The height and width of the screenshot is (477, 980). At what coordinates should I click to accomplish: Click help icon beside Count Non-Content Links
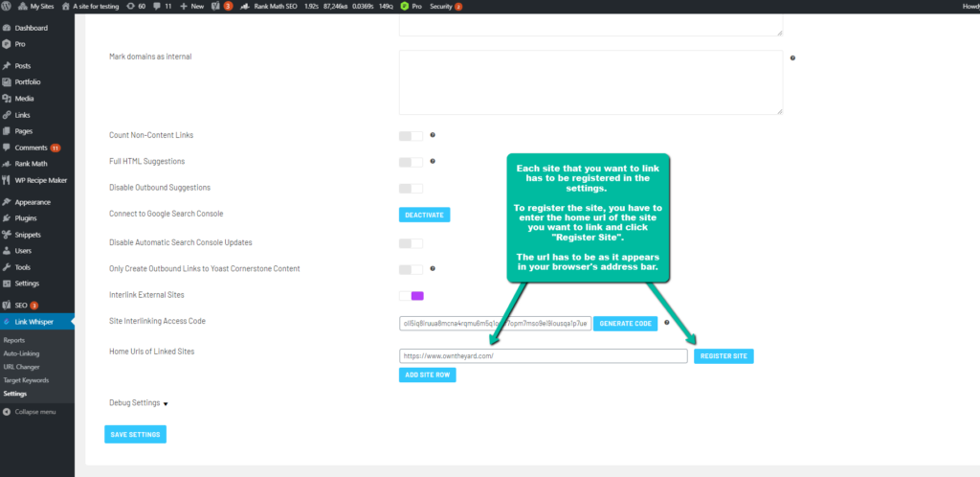click(433, 134)
